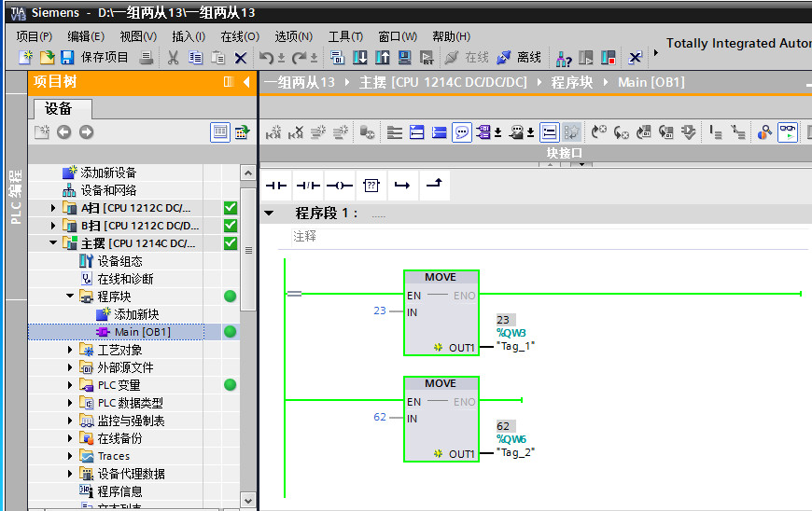Open 帮助(H) menu
Screen dimensions: 812x511
pos(451,36)
